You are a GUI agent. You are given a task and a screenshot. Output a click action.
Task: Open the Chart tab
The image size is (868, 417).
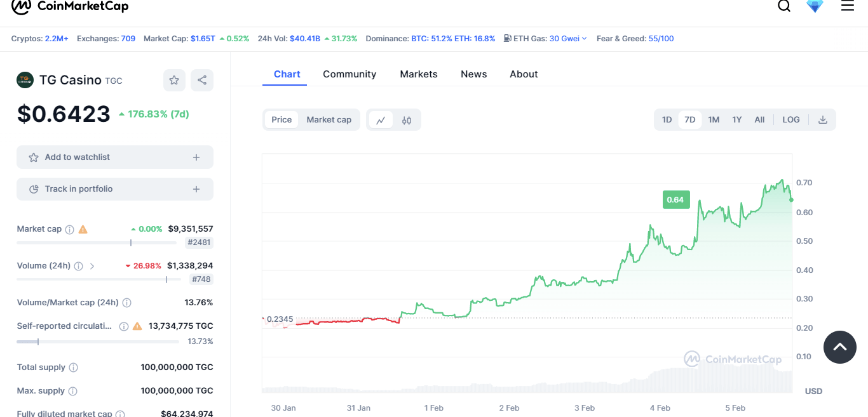(x=287, y=74)
